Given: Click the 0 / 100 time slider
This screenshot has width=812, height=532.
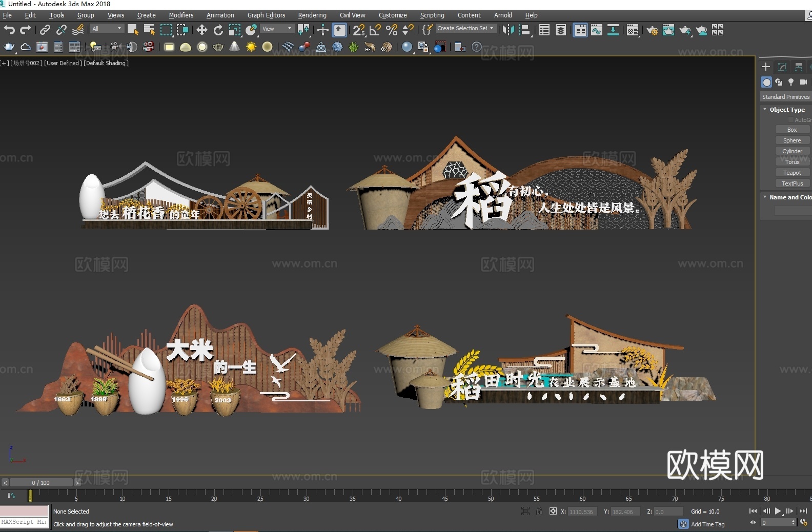Looking at the screenshot, I should point(41,483).
